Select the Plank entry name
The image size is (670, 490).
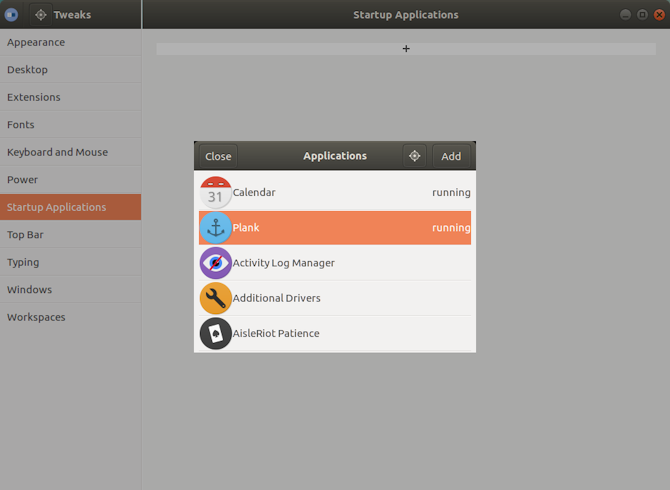pyautogui.click(x=246, y=228)
